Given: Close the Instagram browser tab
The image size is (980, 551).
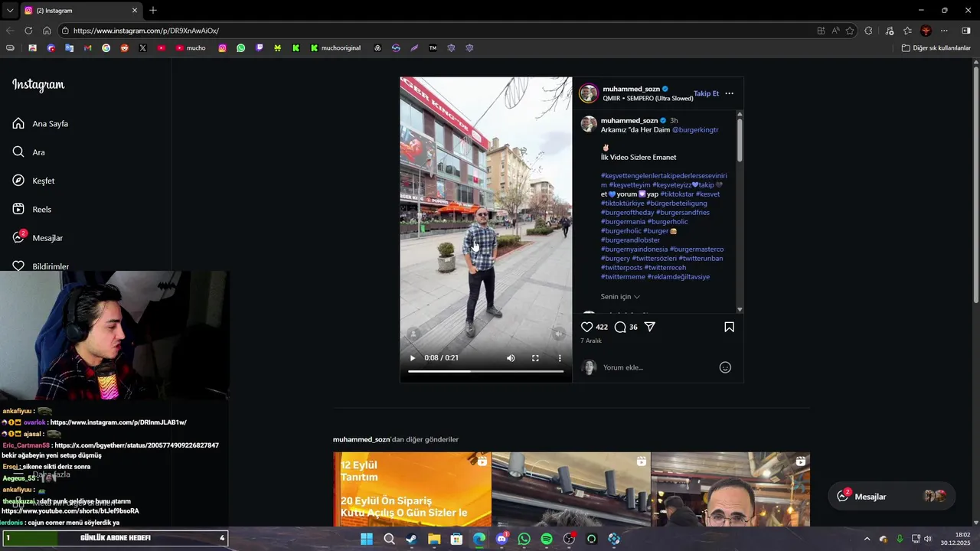Looking at the screenshot, I should tap(135, 11).
